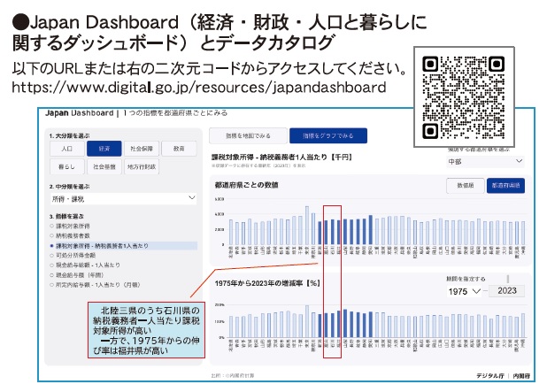
Task: Click the 期間を指定する label
Action: [466, 279]
